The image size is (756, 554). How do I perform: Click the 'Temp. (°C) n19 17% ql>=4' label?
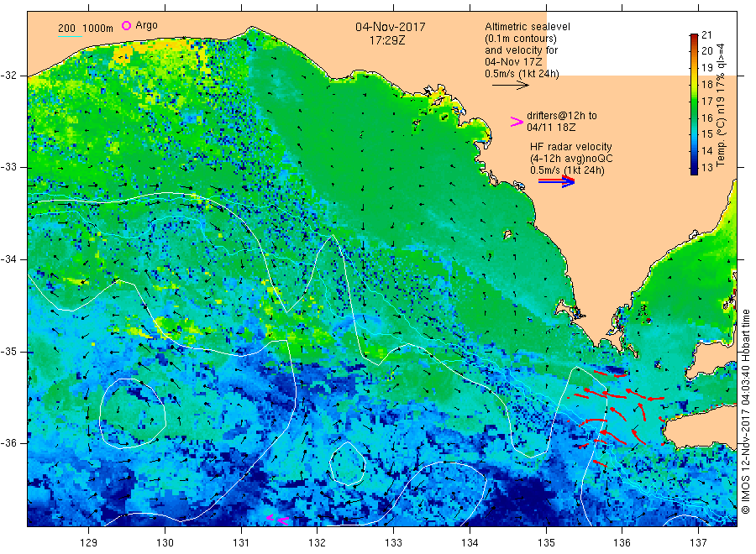[x=721, y=105]
